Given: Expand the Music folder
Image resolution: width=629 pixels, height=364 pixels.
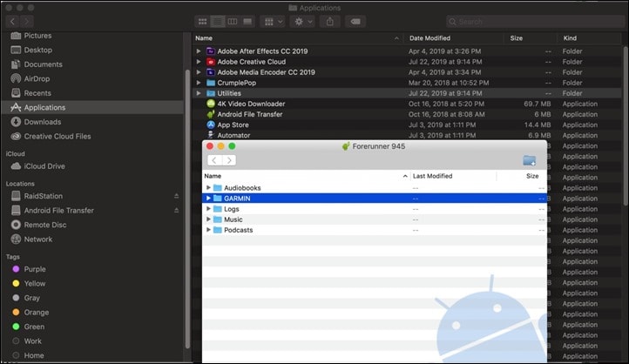Looking at the screenshot, I should [x=208, y=219].
